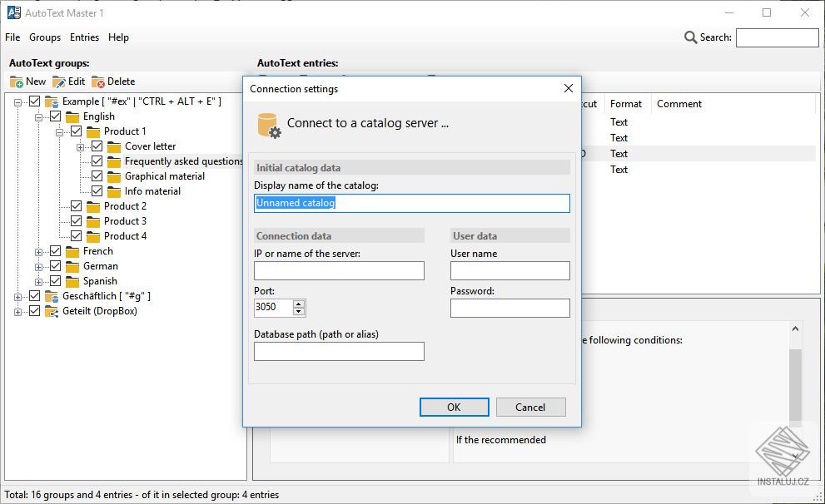Increase the Port value with up arrow

(x=299, y=304)
